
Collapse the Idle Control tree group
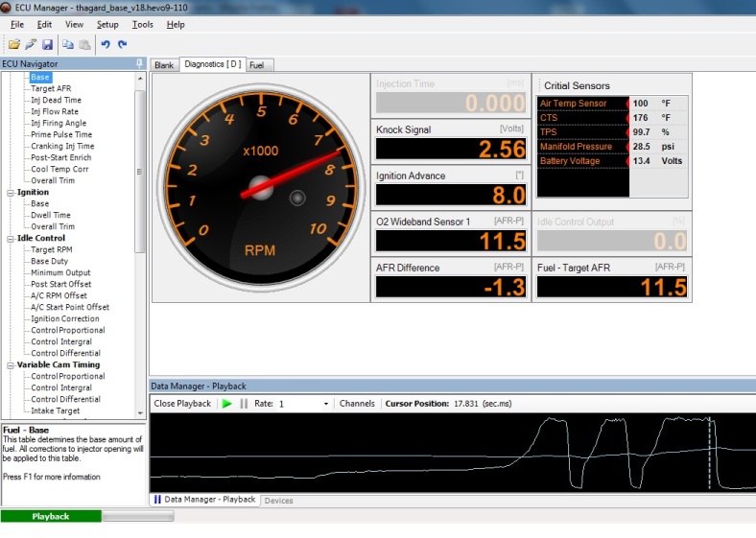[11, 239]
